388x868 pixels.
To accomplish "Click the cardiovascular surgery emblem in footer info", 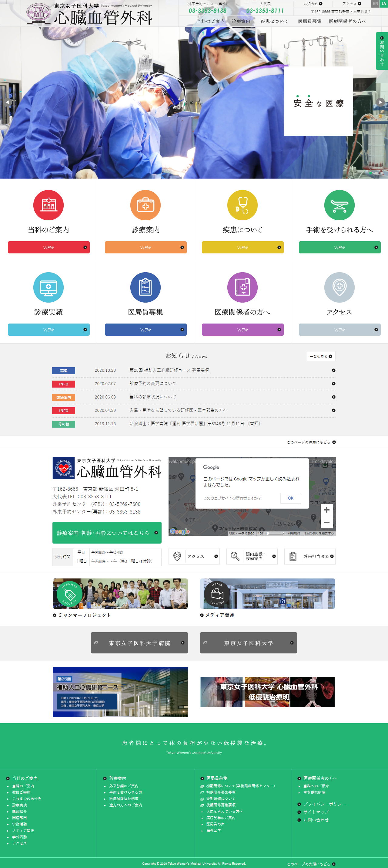I will (64, 468).
